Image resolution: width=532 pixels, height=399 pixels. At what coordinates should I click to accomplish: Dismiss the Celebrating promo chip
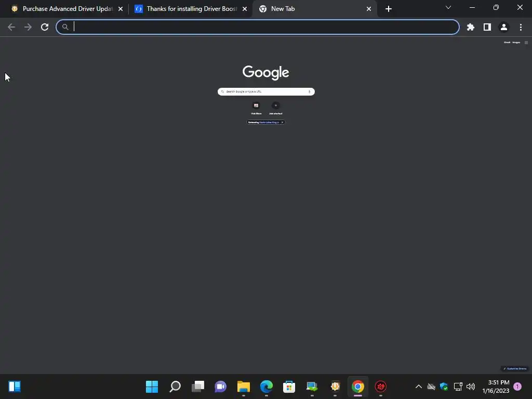pos(282,123)
